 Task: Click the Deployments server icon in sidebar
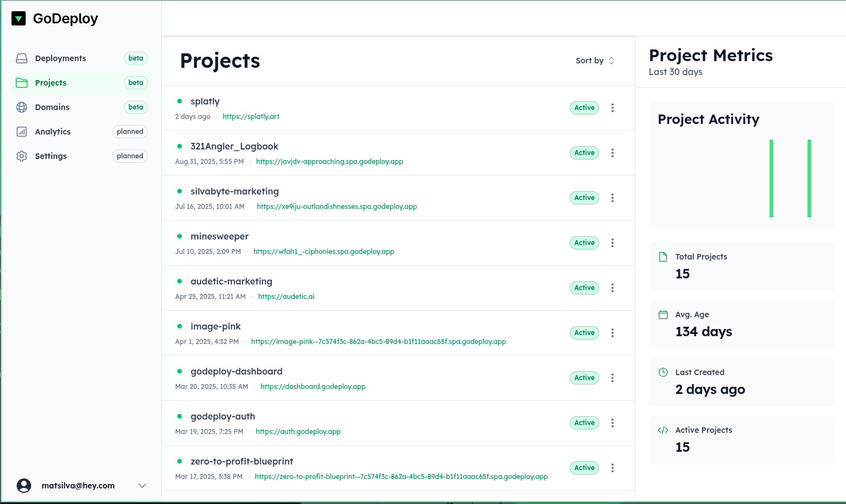click(x=22, y=58)
